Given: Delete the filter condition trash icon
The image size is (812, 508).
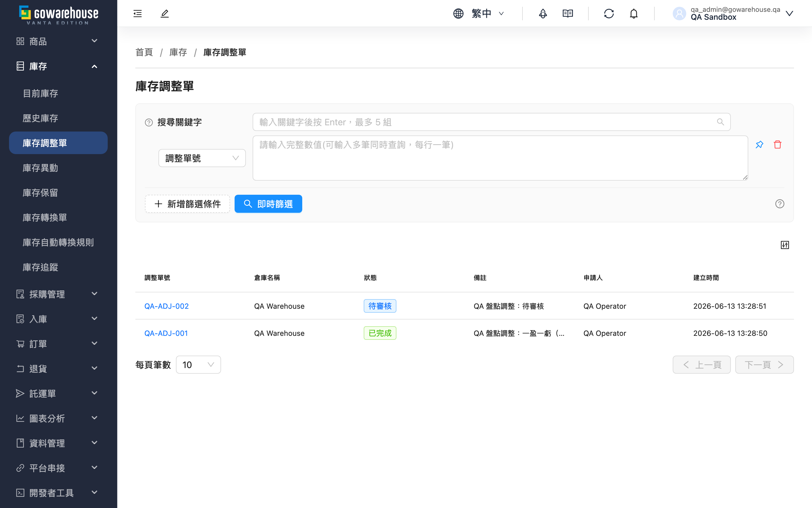Looking at the screenshot, I should tap(777, 144).
